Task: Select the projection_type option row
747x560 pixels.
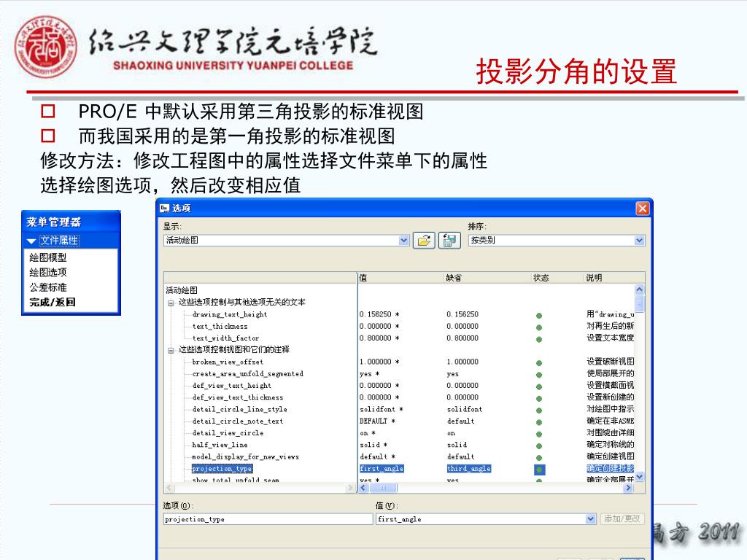Action: (x=222, y=469)
